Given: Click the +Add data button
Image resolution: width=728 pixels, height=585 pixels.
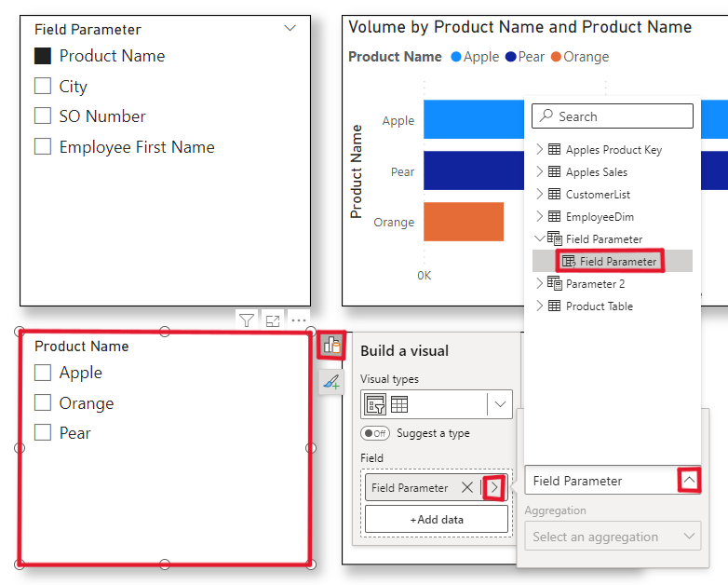Looking at the screenshot, I should tap(437, 519).
